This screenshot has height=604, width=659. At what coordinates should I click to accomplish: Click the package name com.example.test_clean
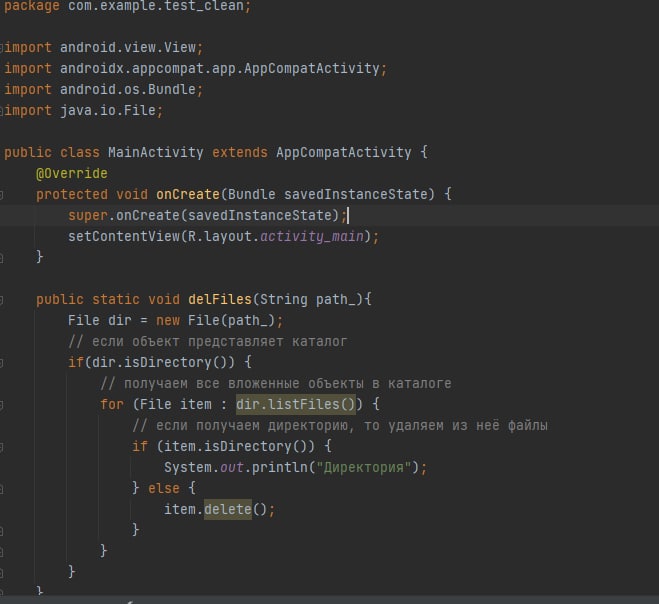156,6
